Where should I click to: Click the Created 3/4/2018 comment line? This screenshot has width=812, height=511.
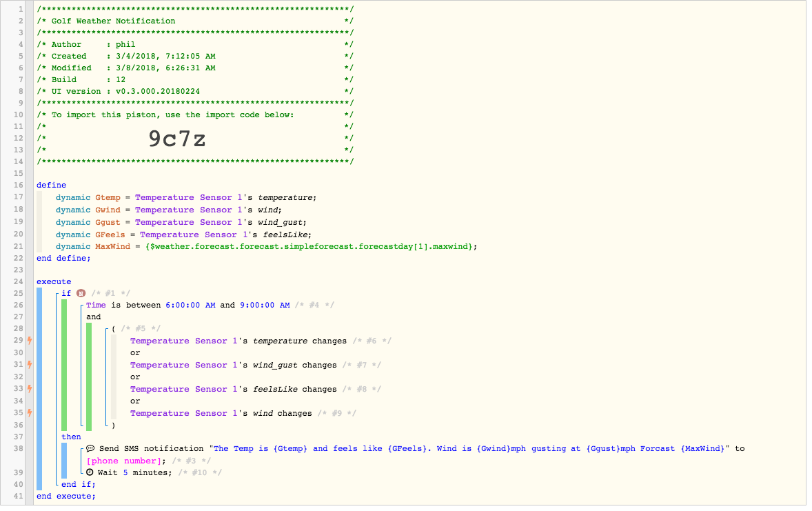point(195,57)
